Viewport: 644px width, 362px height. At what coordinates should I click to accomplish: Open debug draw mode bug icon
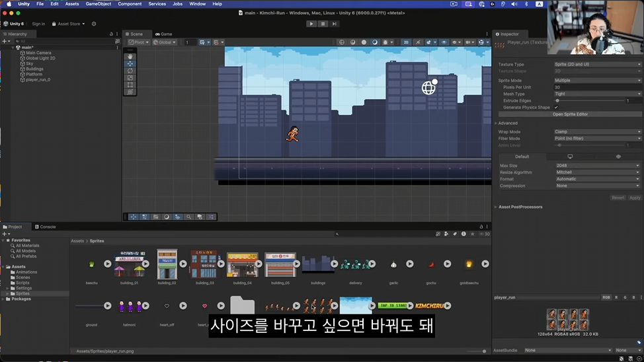387,42
